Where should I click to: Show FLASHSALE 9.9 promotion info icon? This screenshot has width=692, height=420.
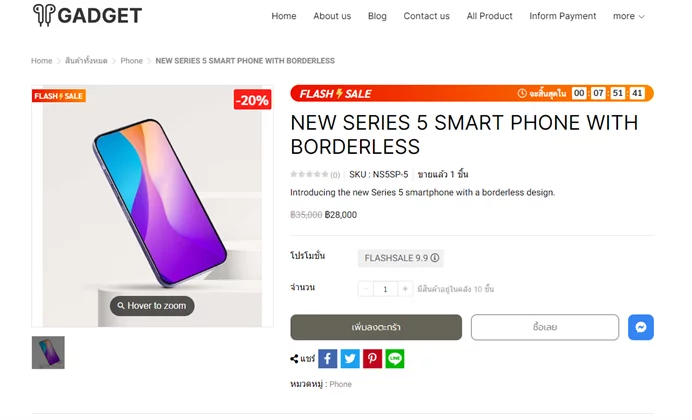pos(435,258)
